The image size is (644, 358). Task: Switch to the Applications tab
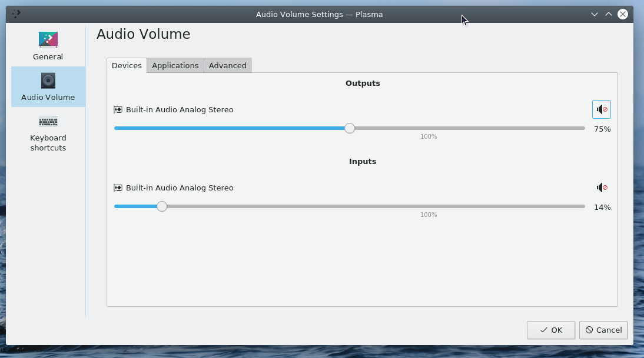coord(175,66)
